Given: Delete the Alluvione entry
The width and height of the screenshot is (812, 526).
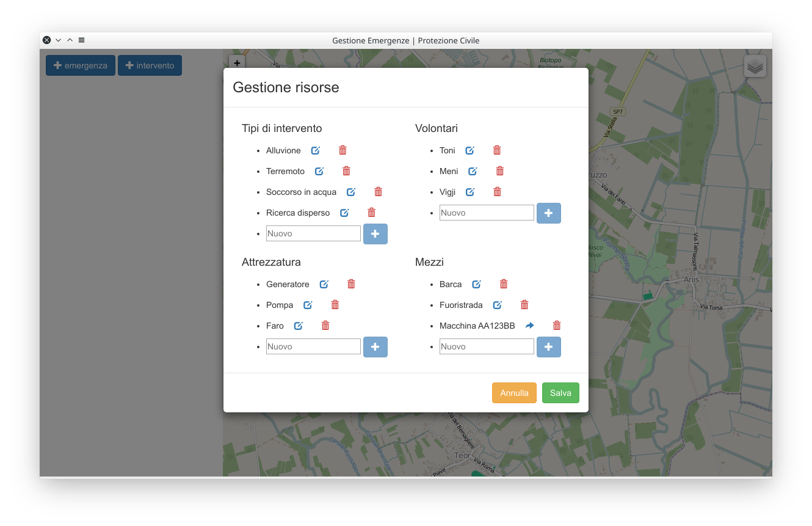Looking at the screenshot, I should (343, 150).
